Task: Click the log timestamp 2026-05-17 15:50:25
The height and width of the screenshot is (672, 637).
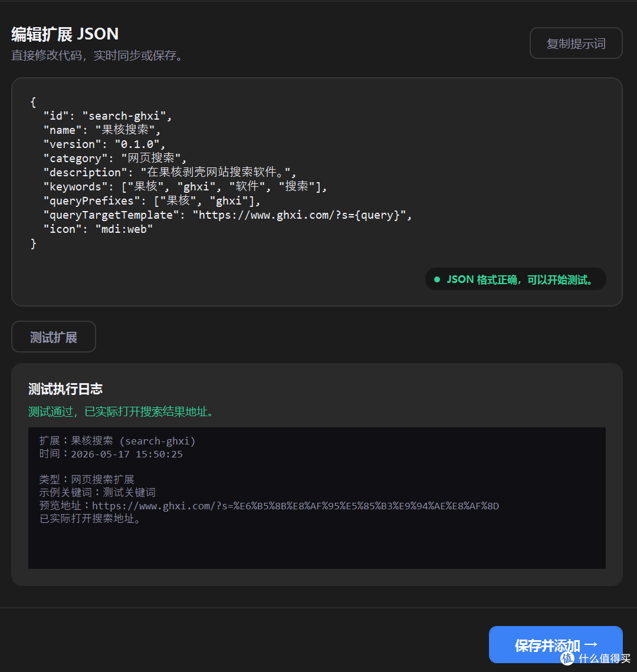Action: [x=127, y=454]
